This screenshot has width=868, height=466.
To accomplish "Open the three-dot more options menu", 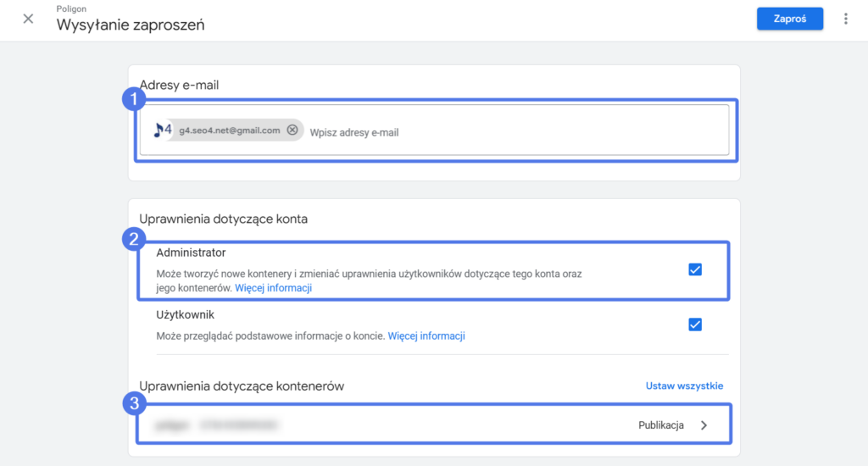I will [845, 19].
